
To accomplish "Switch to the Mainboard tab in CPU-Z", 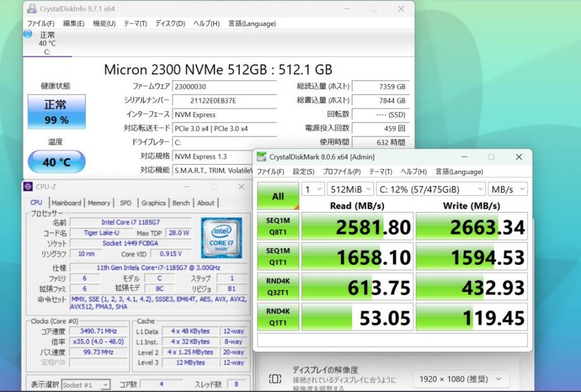I will click(66, 203).
